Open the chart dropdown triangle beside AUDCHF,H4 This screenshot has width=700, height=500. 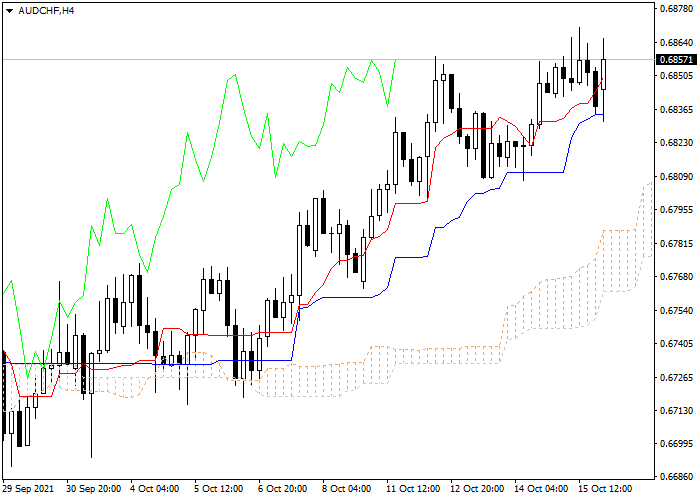coord(9,11)
